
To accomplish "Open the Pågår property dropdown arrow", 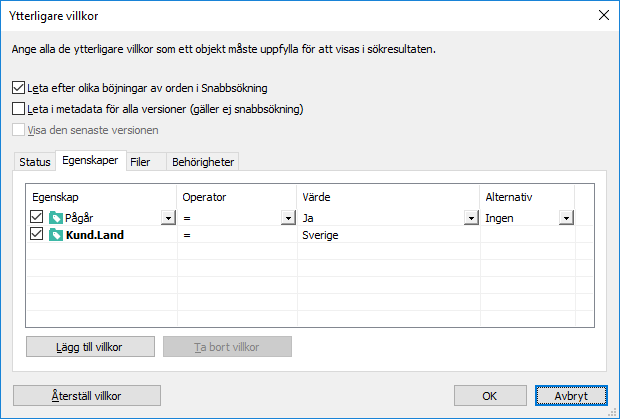I will pos(168,218).
